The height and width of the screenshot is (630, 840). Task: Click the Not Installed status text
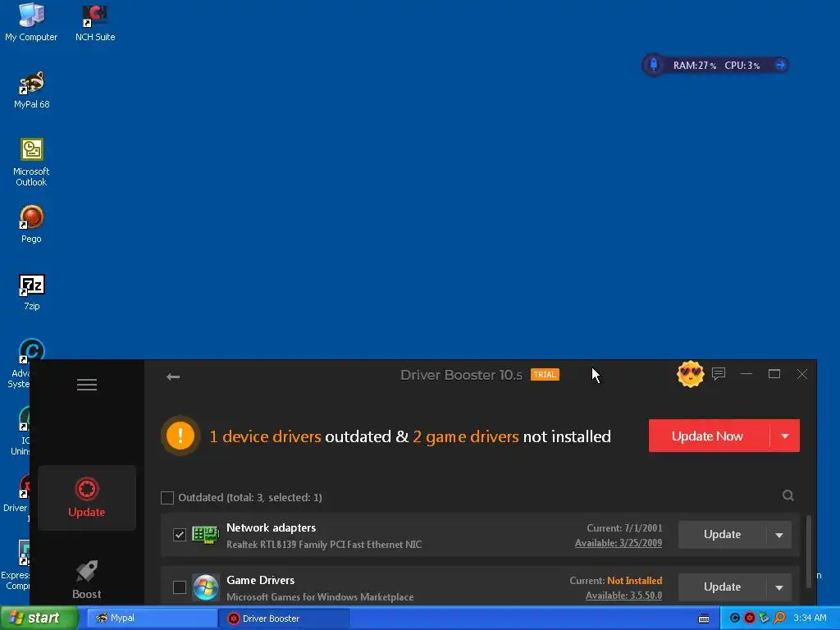click(634, 581)
